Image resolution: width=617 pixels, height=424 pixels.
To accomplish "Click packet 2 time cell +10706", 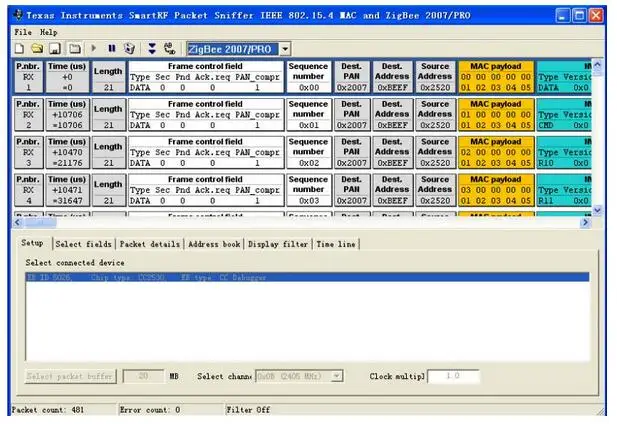I will [x=67, y=114].
